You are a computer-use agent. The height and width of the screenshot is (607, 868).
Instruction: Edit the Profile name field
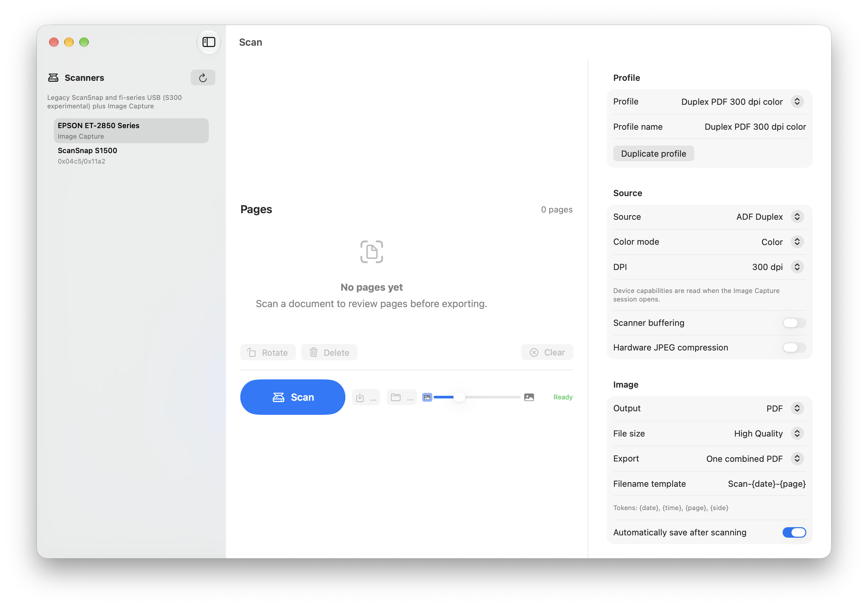(755, 127)
